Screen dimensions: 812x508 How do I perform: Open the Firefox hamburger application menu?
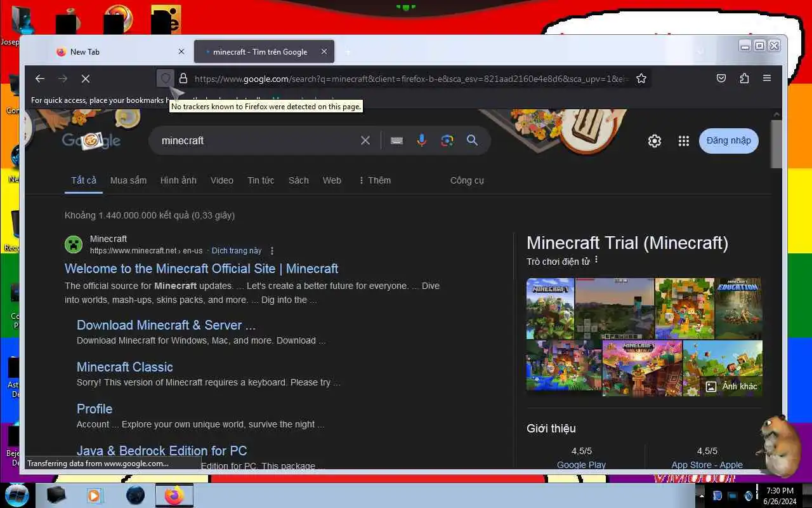767,79
